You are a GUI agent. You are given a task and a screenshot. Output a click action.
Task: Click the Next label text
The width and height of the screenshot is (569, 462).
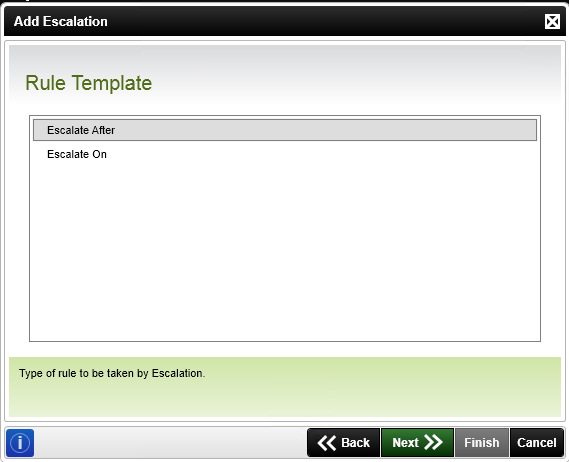405,443
